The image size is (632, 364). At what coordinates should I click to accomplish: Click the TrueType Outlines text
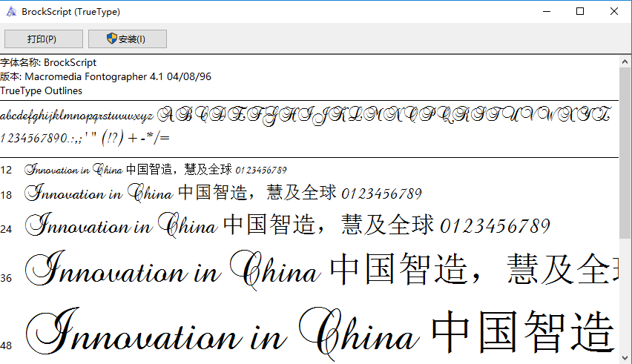click(42, 90)
